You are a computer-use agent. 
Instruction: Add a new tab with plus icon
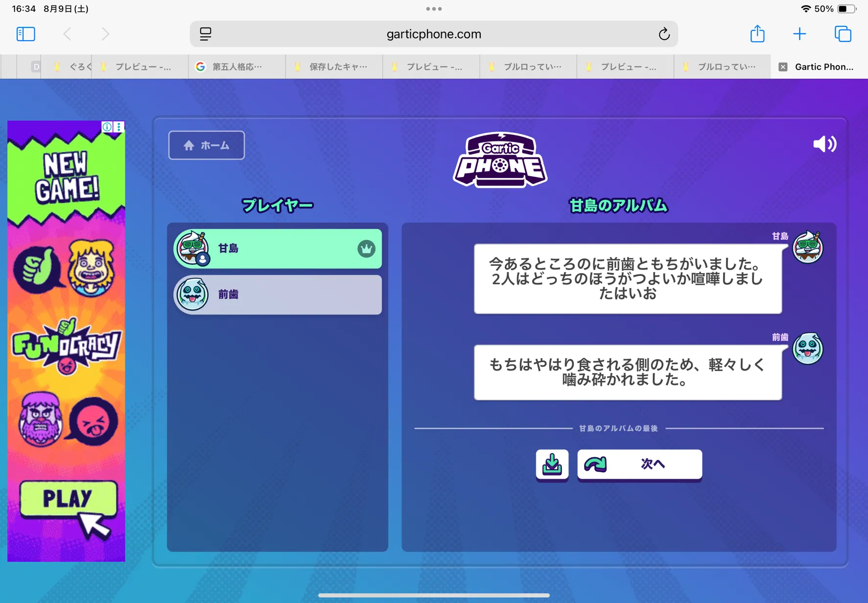(x=799, y=34)
